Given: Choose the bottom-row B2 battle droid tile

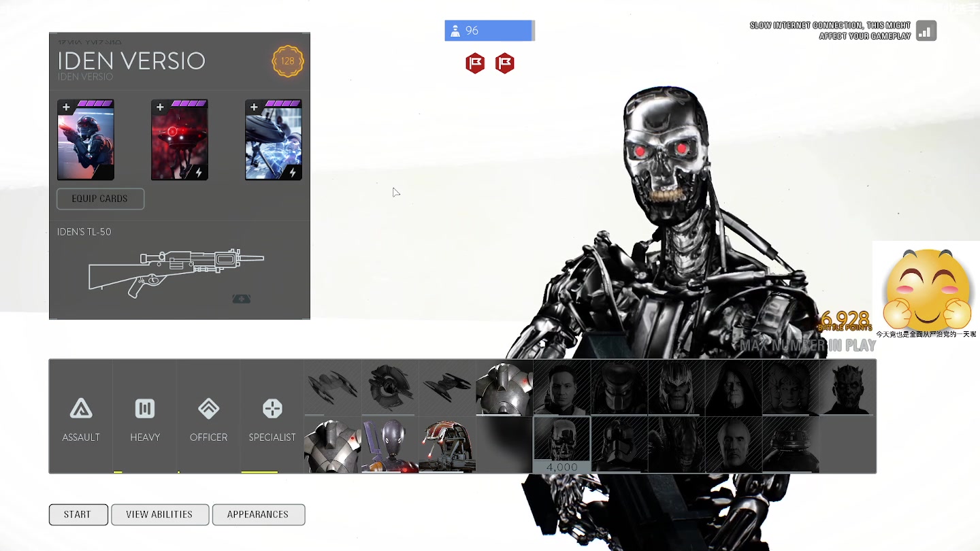Looking at the screenshot, I should (333, 445).
